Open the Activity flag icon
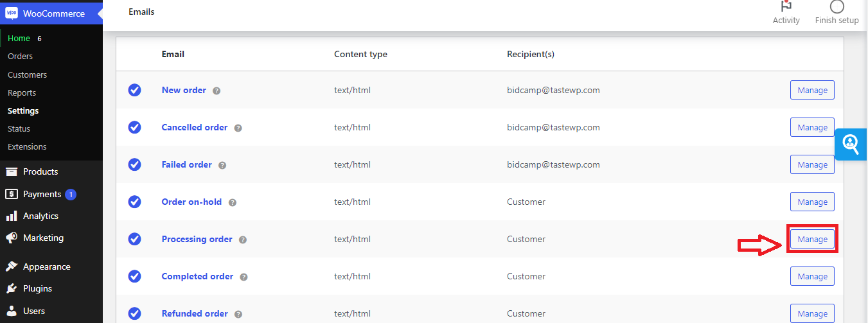Image resolution: width=868 pixels, height=323 pixels. 786,6
